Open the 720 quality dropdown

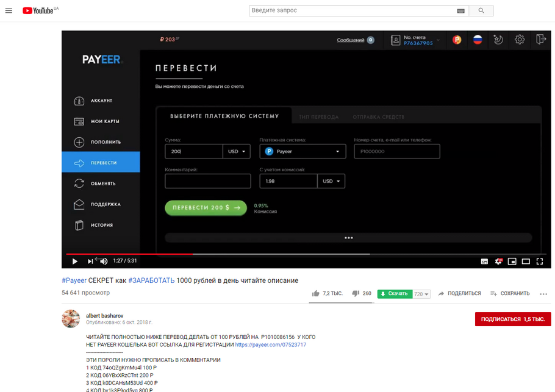421,294
